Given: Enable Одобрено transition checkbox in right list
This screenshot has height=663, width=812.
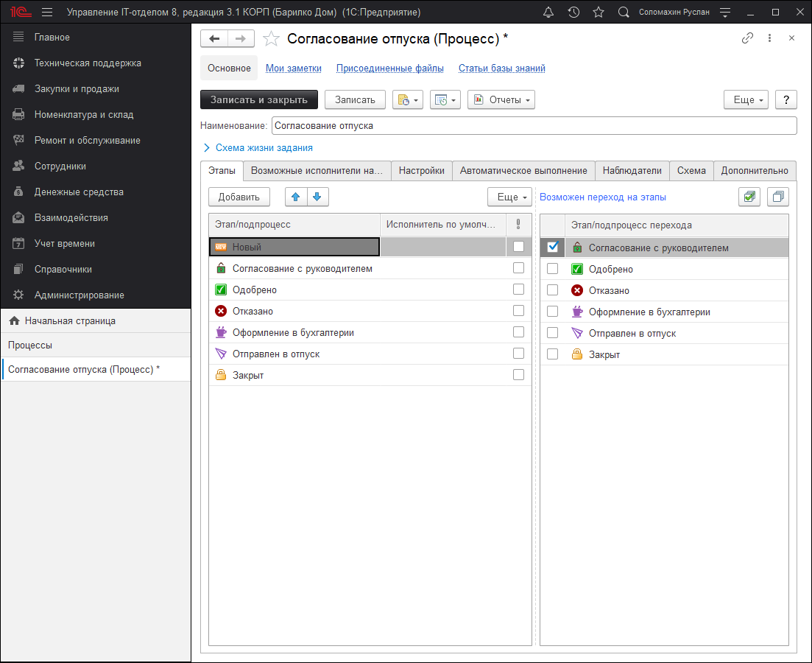Looking at the screenshot, I should click(553, 269).
